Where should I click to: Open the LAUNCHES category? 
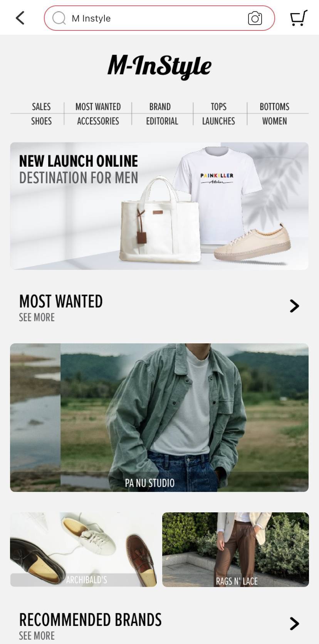coord(218,121)
